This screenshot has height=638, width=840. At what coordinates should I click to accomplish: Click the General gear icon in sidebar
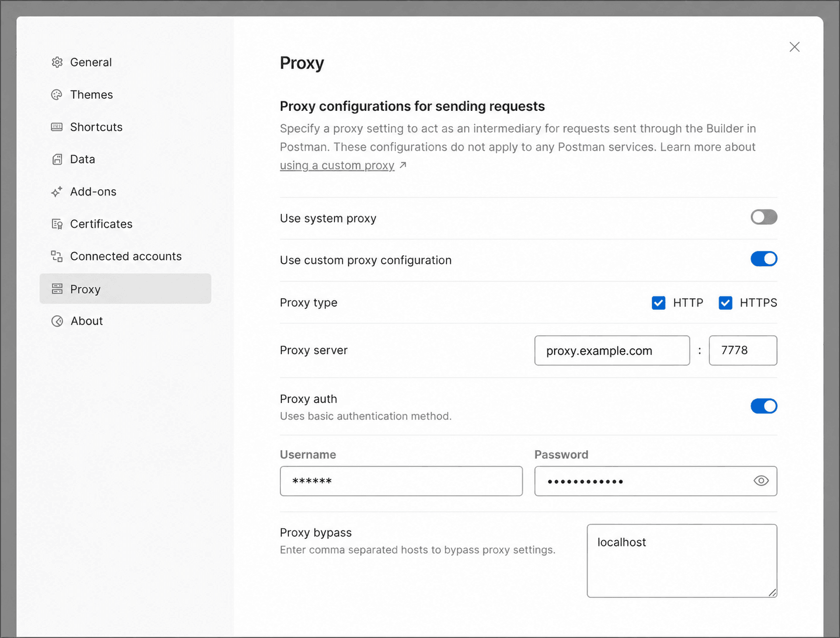[x=57, y=62]
